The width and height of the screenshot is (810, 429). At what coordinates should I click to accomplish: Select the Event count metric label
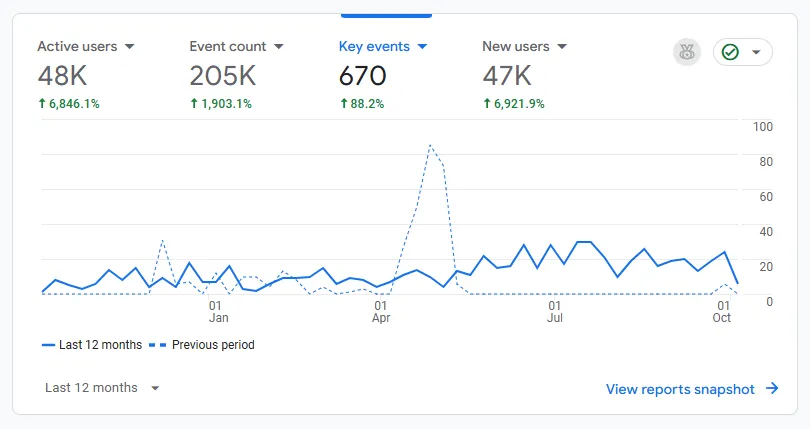click(x=228, y=46)
